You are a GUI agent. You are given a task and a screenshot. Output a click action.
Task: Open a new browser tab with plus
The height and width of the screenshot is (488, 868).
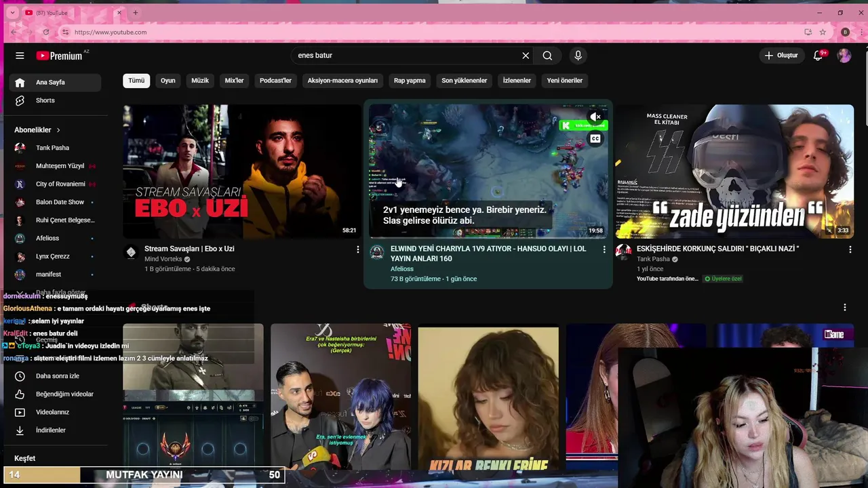135,13
